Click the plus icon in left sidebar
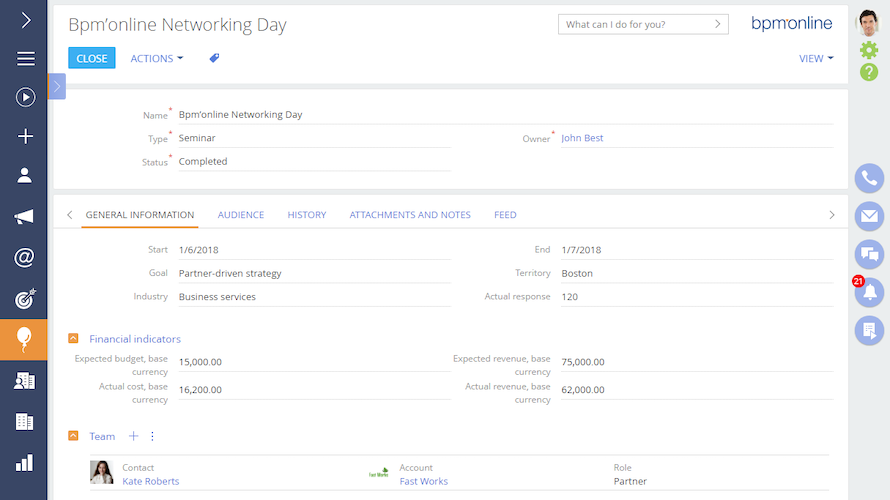Viewport: 890px width, 500px height. 25,137
